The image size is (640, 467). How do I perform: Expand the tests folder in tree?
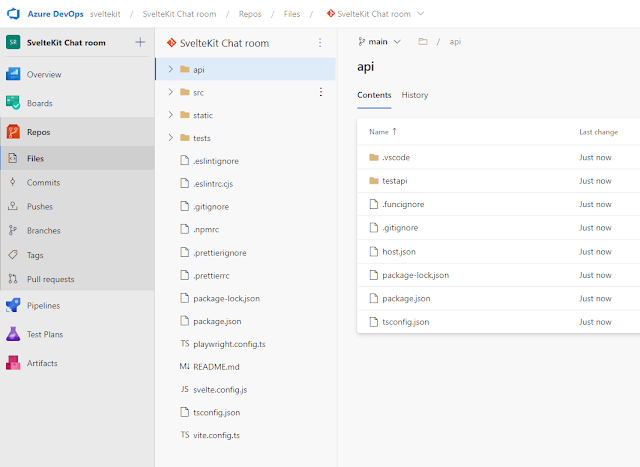171,138
